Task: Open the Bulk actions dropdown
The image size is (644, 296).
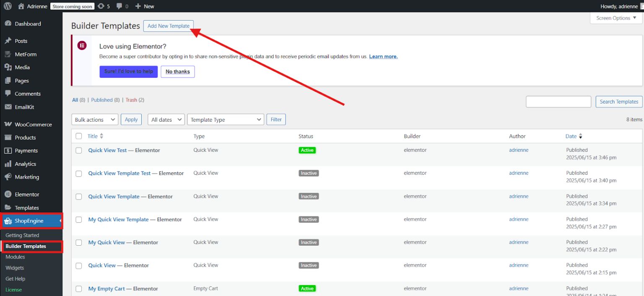Action: [95, 119]
